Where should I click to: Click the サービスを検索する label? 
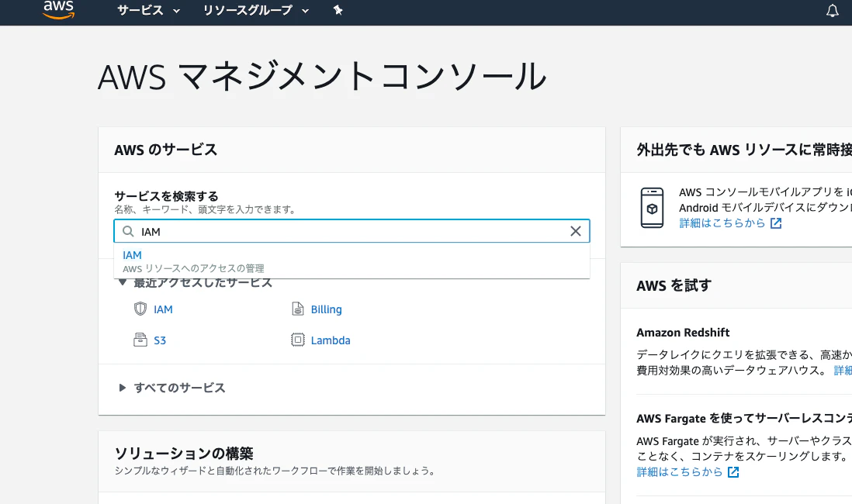tap(166, 195)
